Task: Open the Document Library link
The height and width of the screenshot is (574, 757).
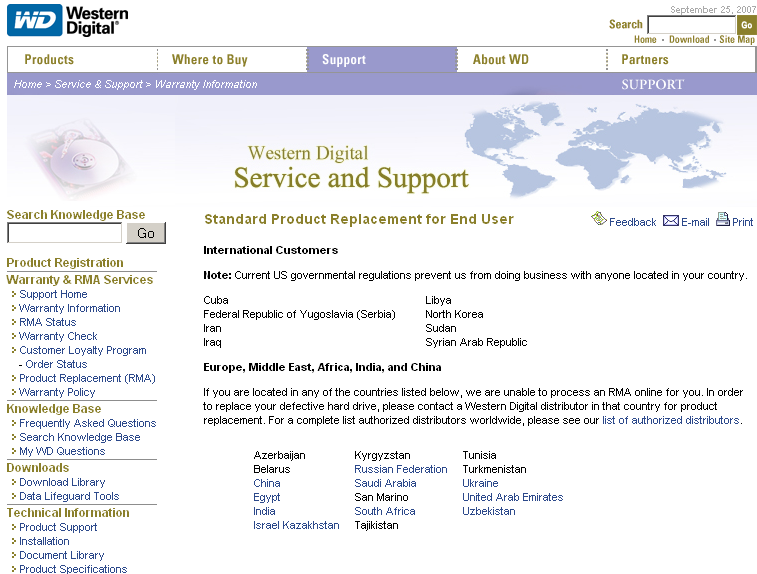Action: (x=61, y=555)
